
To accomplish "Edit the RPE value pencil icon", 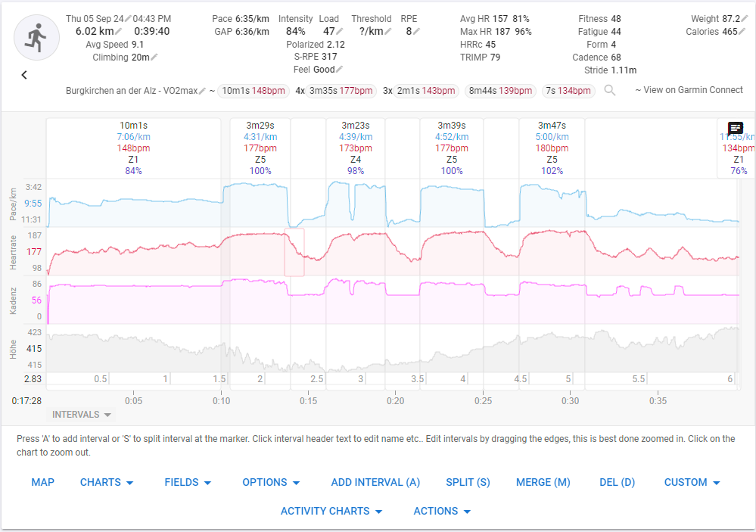I will (x=416, y=31).
